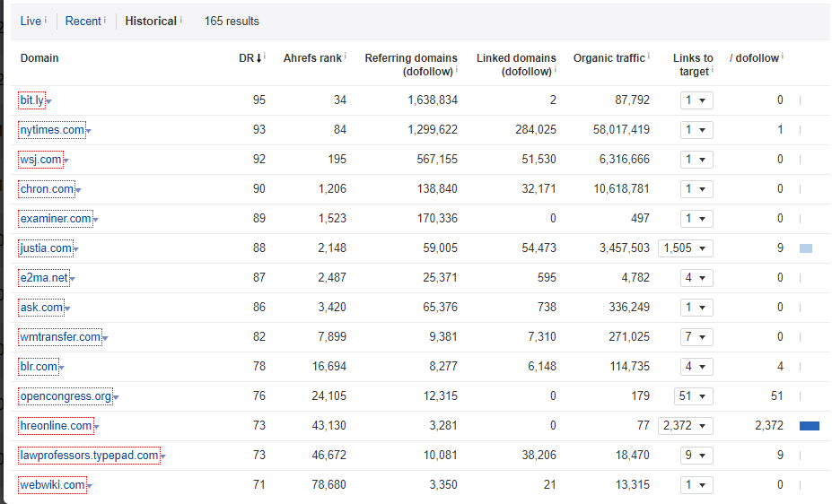Expand the caret next to wmtransfer.com
Screen dimensions: 832x504
coord(106,338)
